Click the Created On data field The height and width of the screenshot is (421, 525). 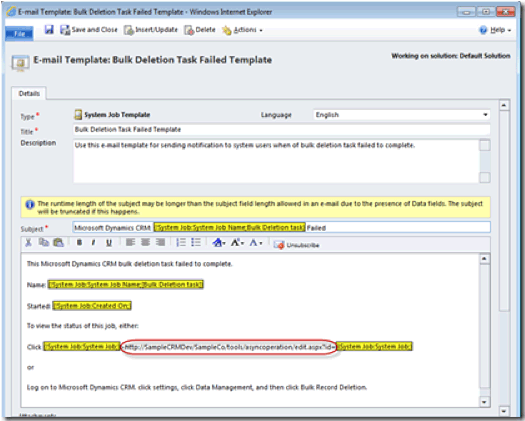[92, 306]
